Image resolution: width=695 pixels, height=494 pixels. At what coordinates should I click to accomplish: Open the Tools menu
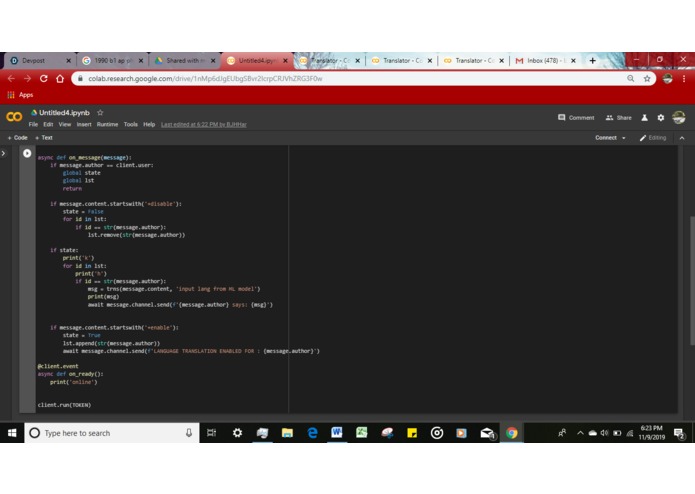point(130,124)
